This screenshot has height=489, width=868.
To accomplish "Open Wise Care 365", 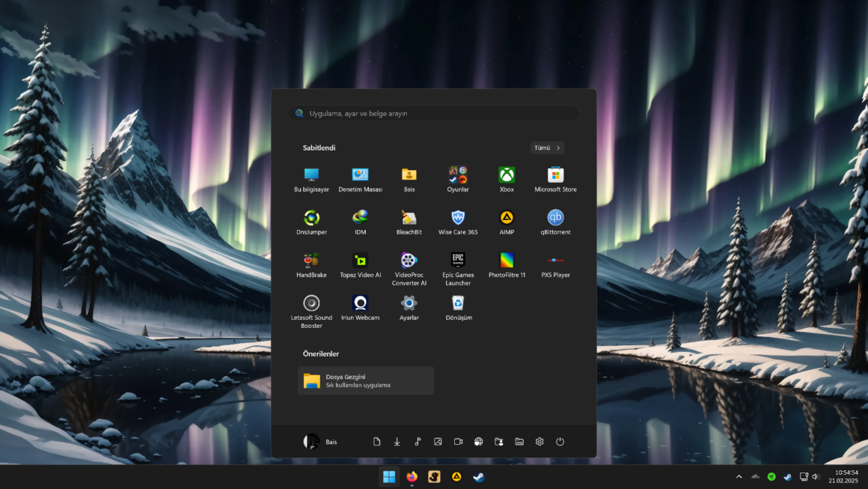I will (x=458, y=222).
